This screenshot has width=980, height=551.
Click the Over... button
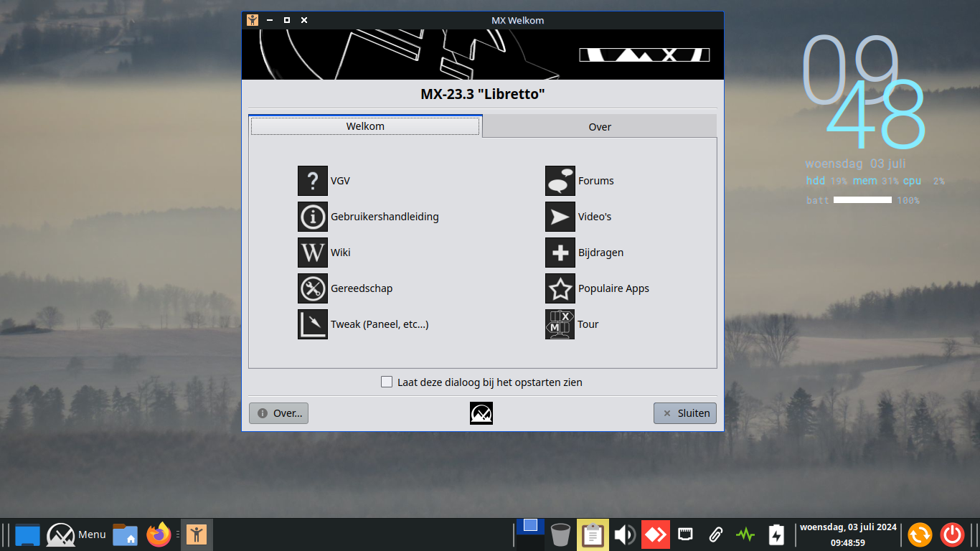point(278,413)
